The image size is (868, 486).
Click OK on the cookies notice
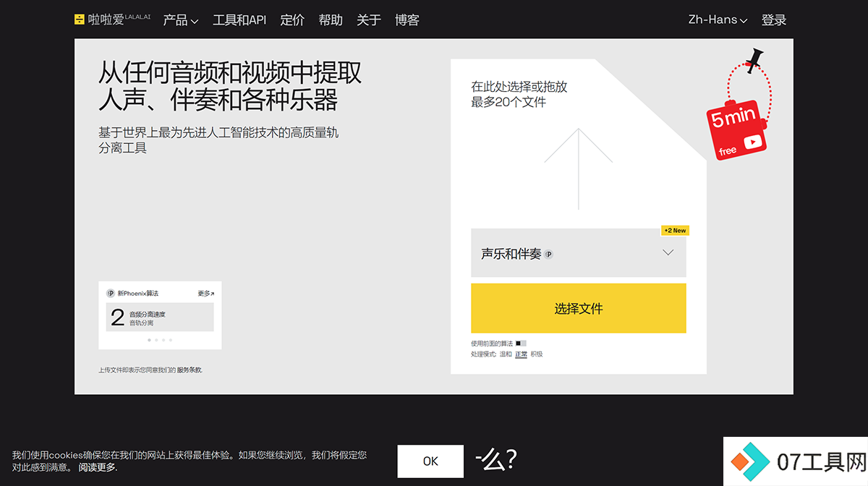pyautogui.click(x=430, y=461)
